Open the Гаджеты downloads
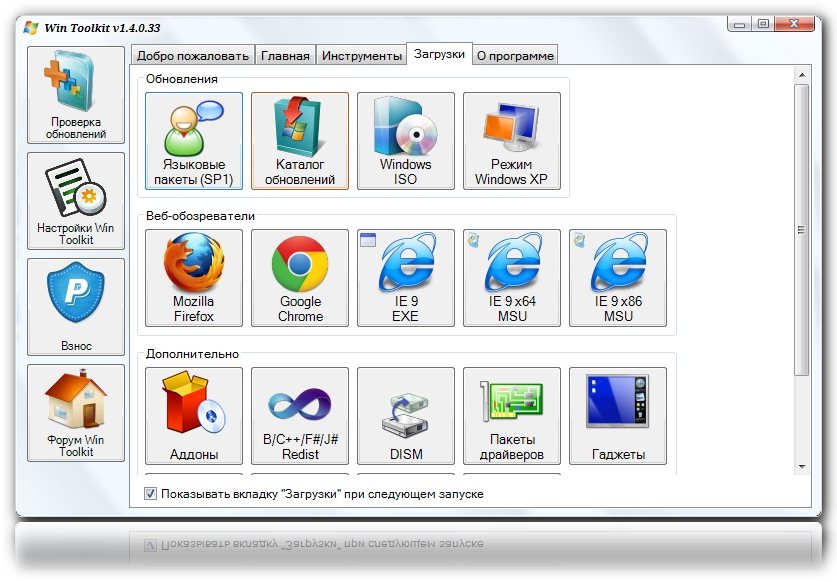The height and width of the screenshot is (582, 837). (618, 416)
